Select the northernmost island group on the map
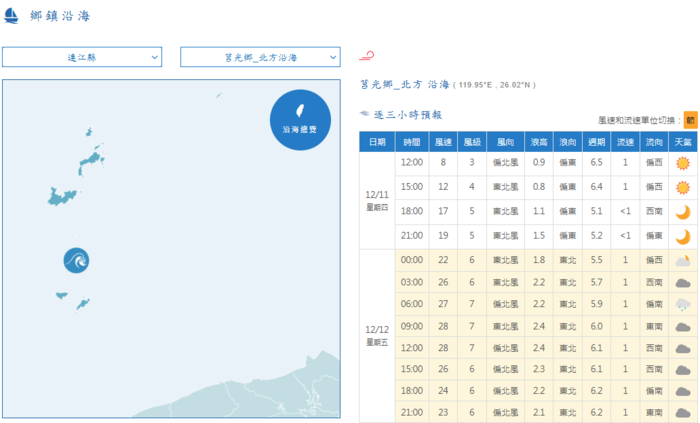Viewport: 700px width, 423px height. (x=93, y=150)
